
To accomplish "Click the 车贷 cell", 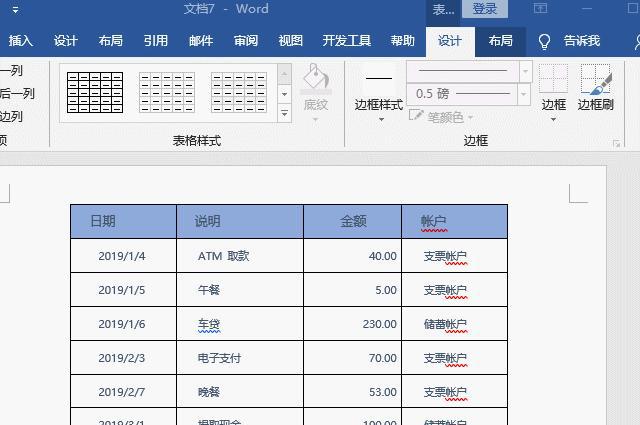I will point(240,324).
